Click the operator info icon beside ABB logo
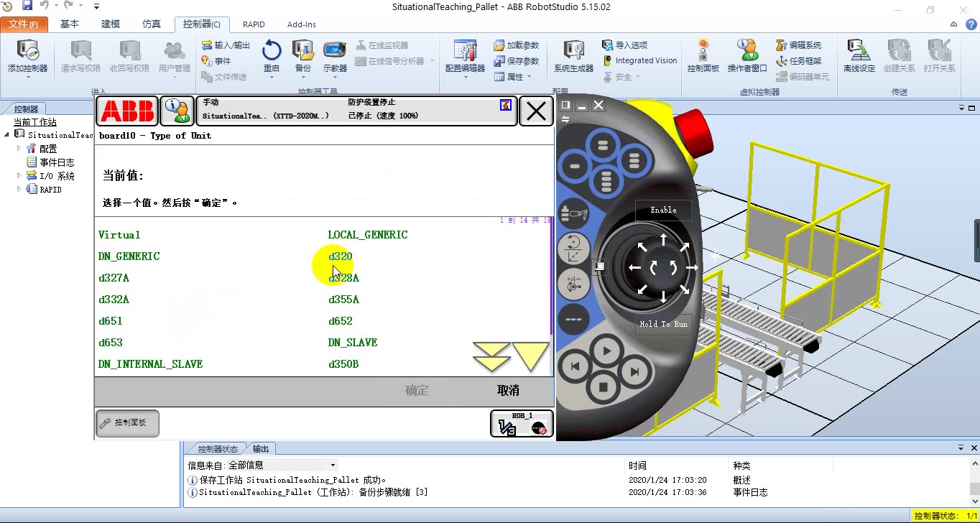The width and height of the screenshot is (980, 523). 177,111
